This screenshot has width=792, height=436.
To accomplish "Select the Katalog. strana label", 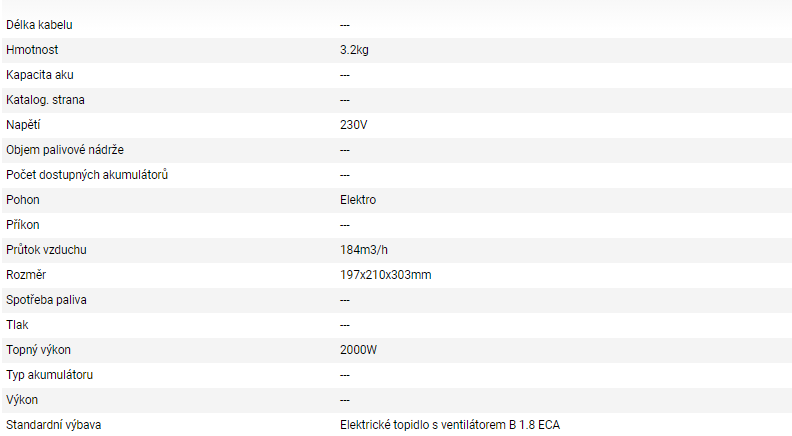I will click(x=45, y=99).
